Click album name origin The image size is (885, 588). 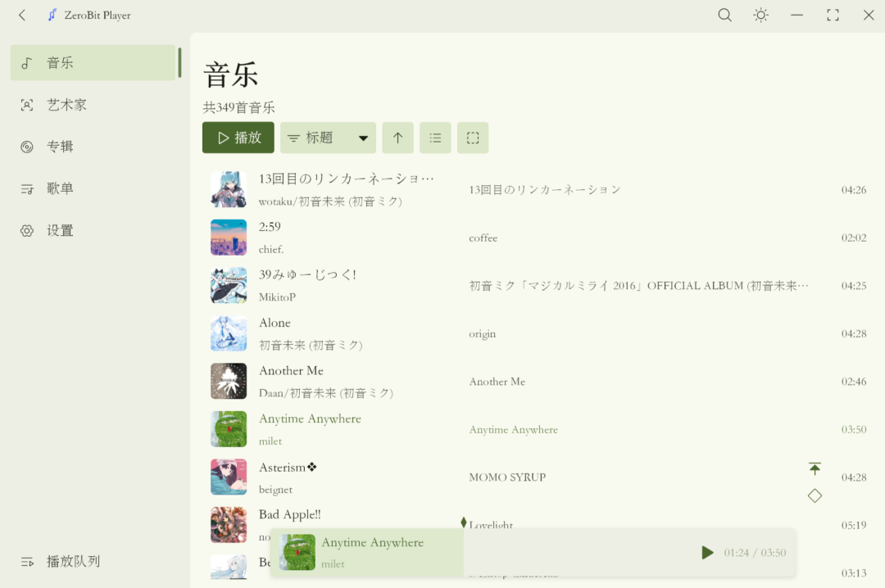pos(482,334)
